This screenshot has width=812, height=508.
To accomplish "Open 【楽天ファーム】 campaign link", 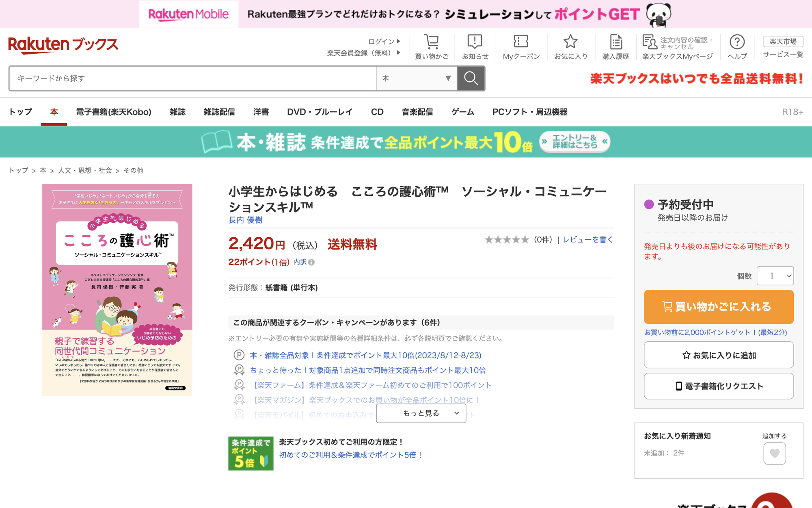I will [371, 385].
